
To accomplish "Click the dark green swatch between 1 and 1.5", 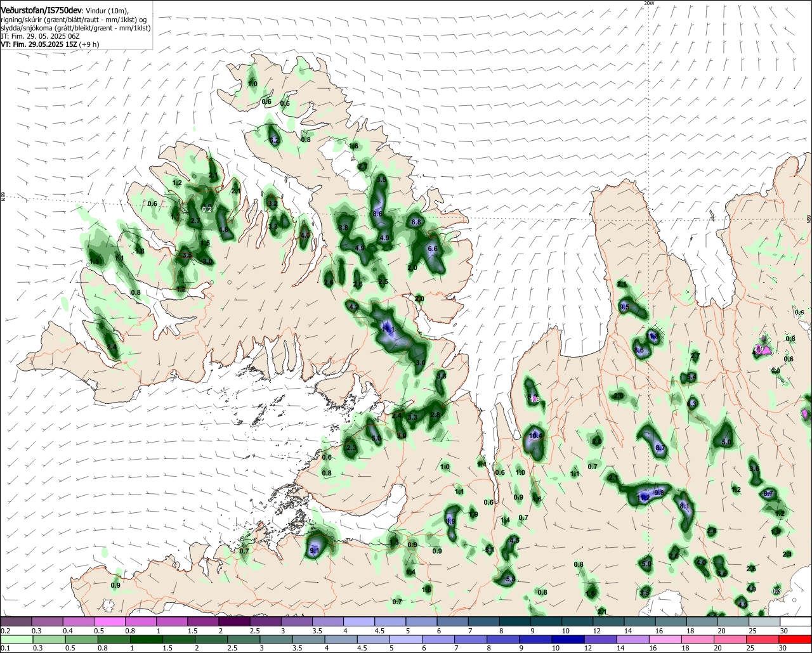I will click(148, 639).
